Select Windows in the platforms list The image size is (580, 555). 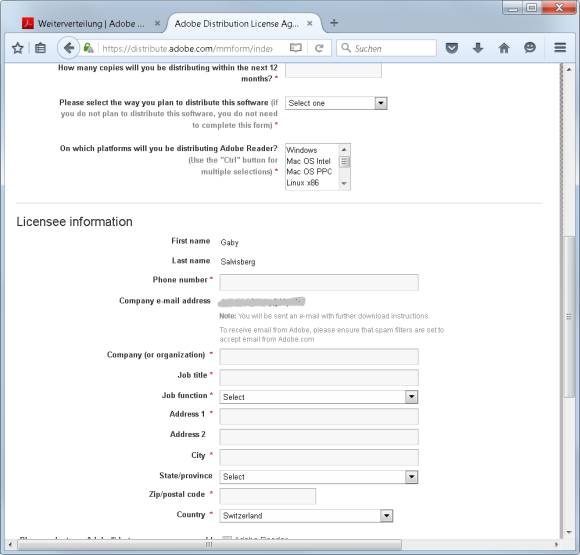(x=302, y=150)
